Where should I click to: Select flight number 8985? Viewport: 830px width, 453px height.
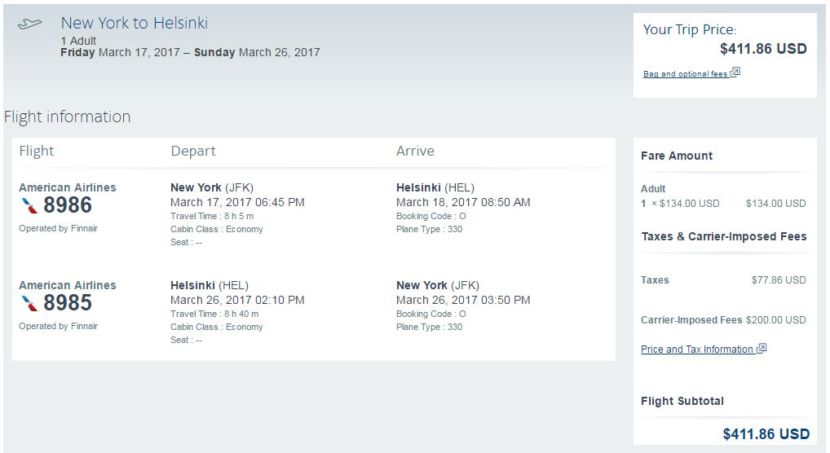pos(67,304)
